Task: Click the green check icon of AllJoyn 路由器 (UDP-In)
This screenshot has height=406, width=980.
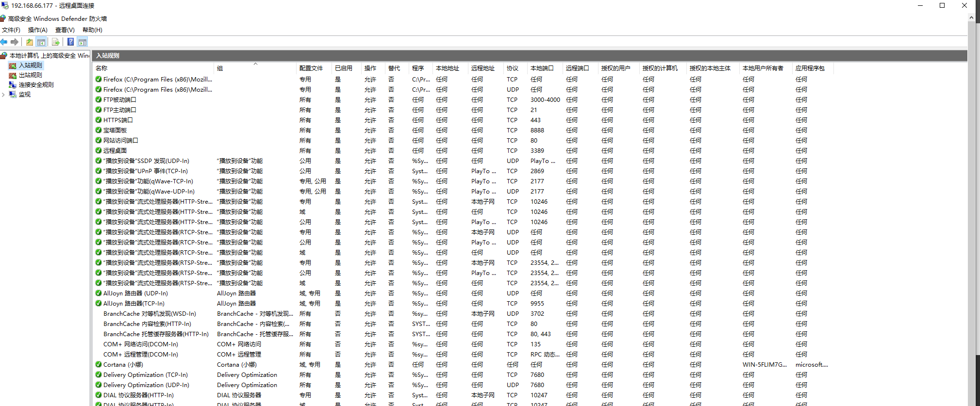Action: click(x=99, y=293)
